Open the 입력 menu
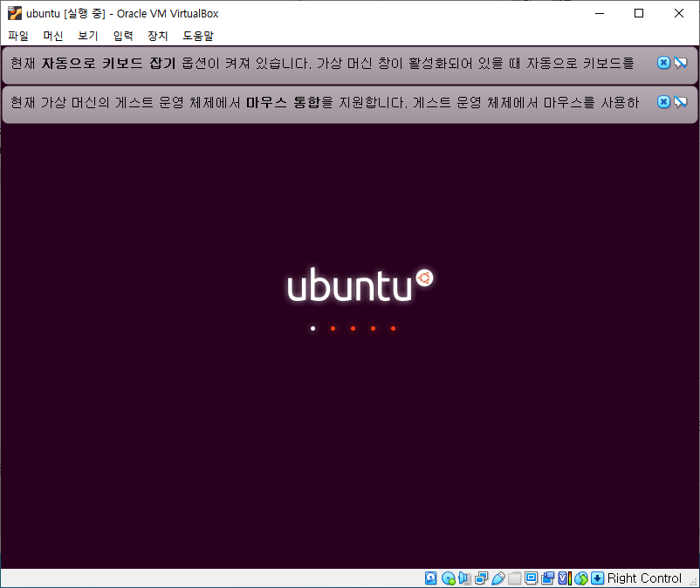This screenshot has height=588, width=700. click(123, 36)
